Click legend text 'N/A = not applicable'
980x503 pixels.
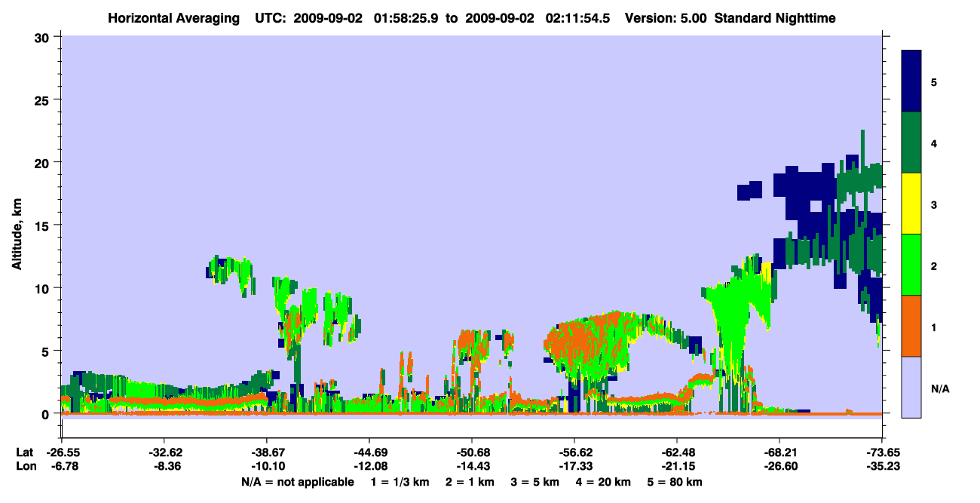pyautogui.click(x=297, y=482)
